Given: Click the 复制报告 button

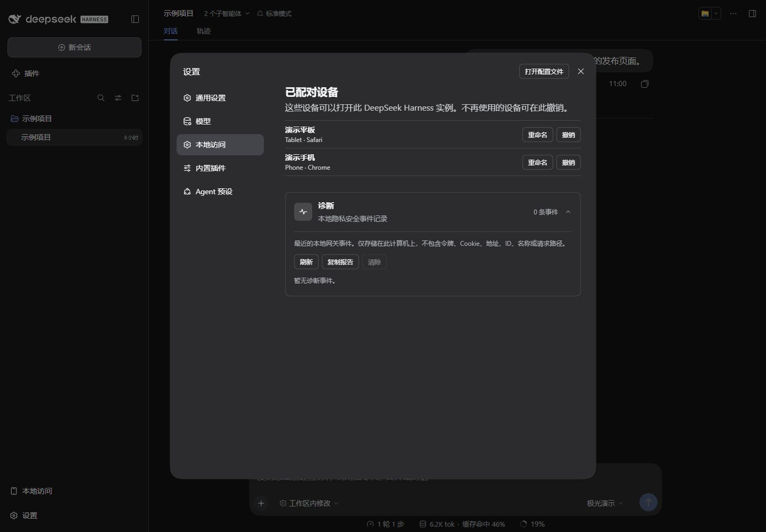Looking at the screenshot, I should 340,262.
